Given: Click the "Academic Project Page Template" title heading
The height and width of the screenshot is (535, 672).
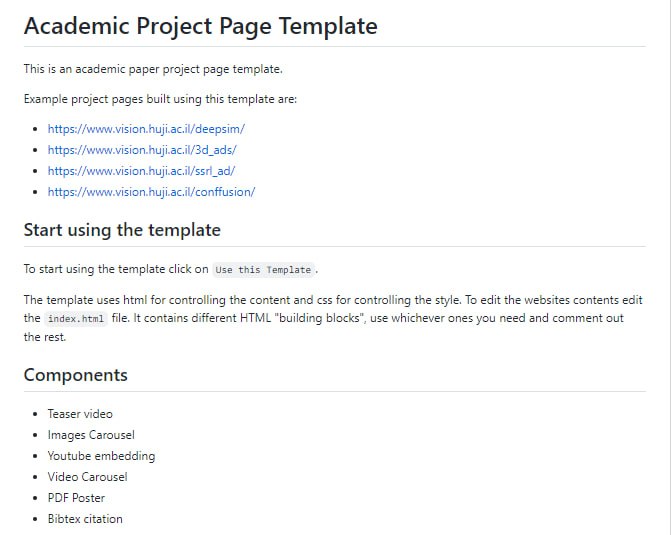Looking at the screenshot, I should [200, 26].
